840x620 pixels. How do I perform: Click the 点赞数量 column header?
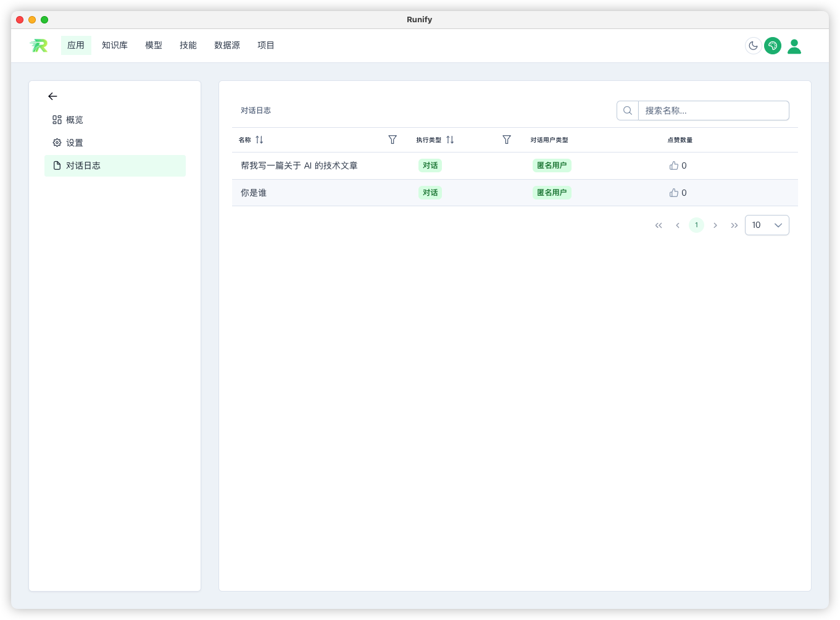(680, 140)
